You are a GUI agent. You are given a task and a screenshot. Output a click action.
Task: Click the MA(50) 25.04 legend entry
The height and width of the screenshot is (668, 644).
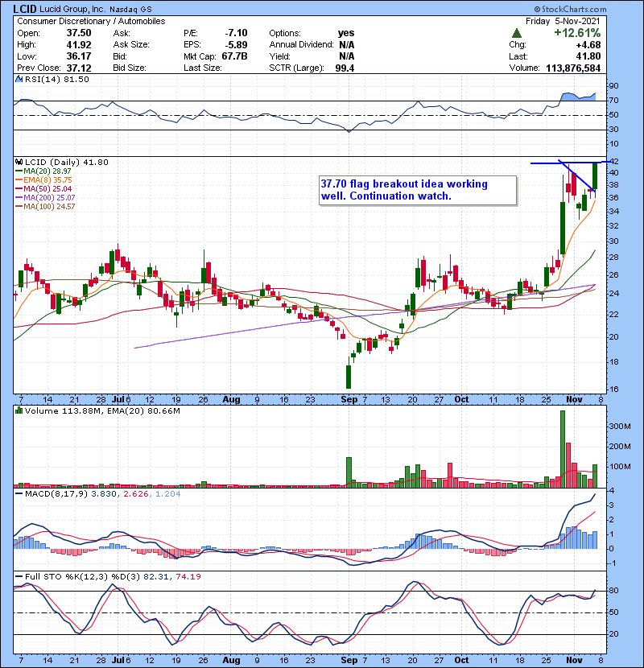click(x=43, y=188)
